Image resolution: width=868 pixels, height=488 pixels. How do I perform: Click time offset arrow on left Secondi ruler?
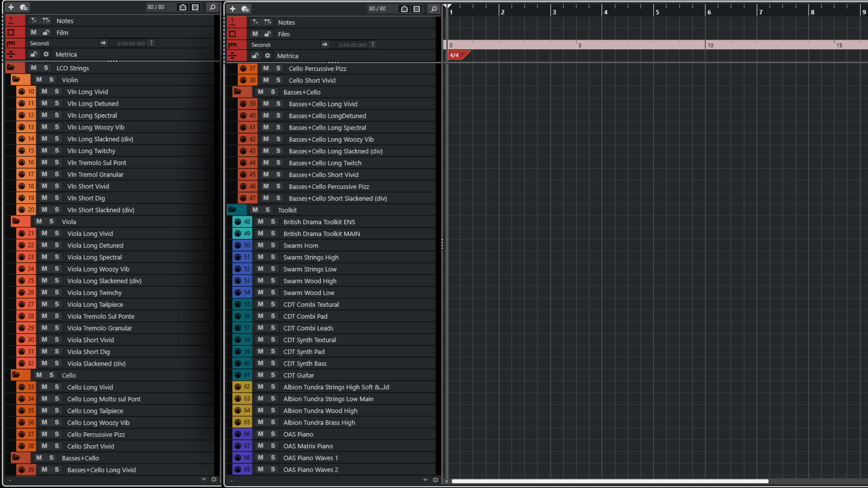tap(103, 43)
